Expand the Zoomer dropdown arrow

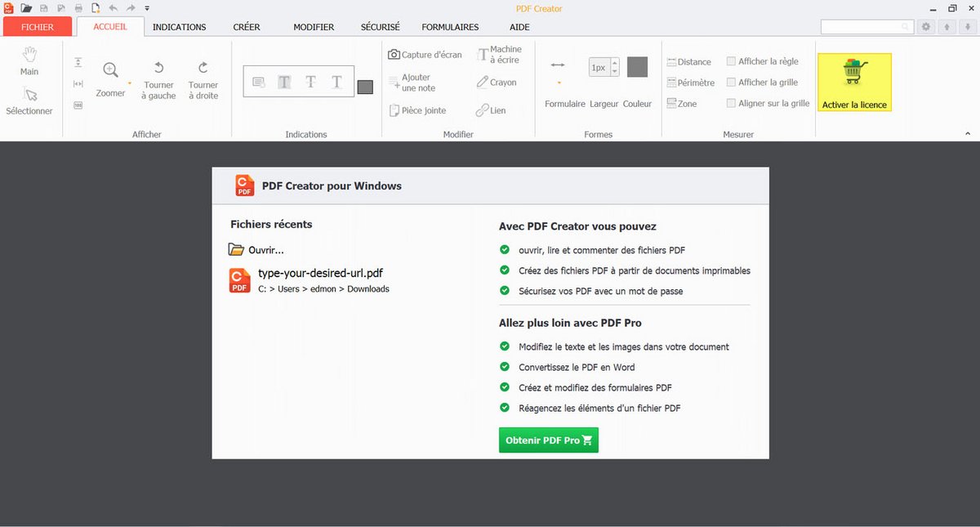click(x=129, y=83)
